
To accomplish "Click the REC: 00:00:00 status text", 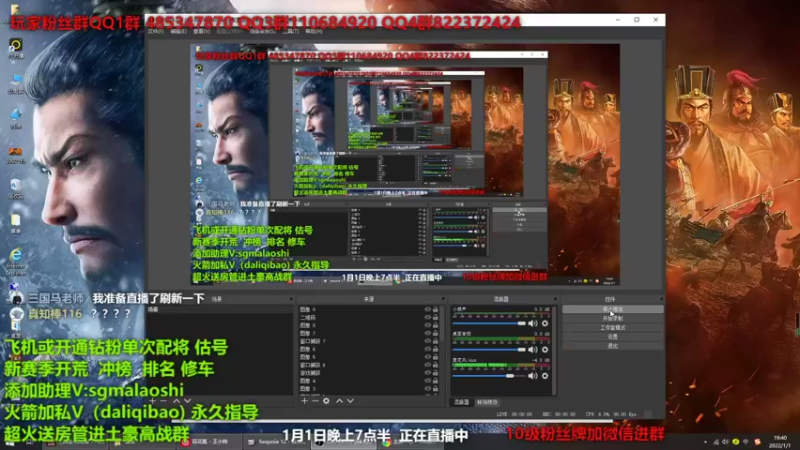I will (x=559, y=414).
